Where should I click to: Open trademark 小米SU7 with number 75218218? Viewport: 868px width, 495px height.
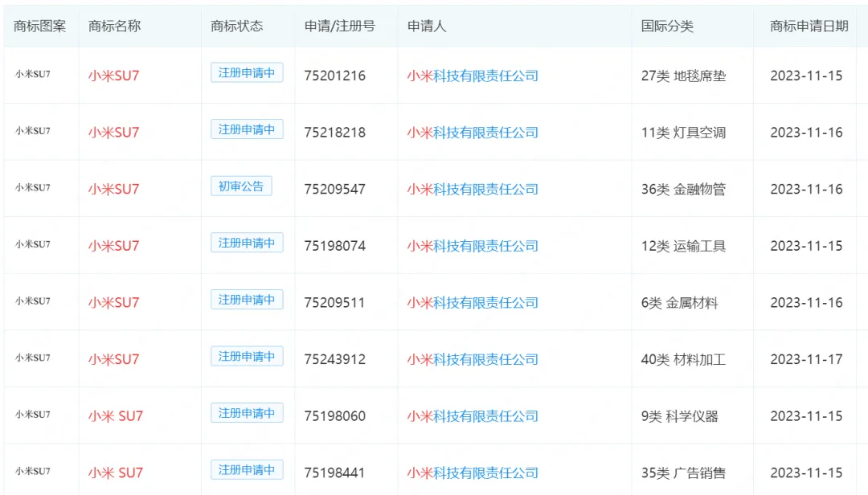(x=113, y=133)
